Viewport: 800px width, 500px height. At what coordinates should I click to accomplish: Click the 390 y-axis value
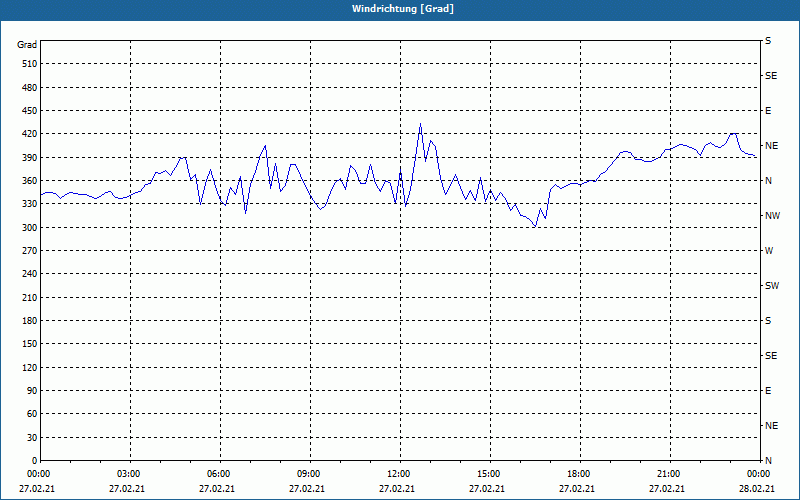(30, 157)
